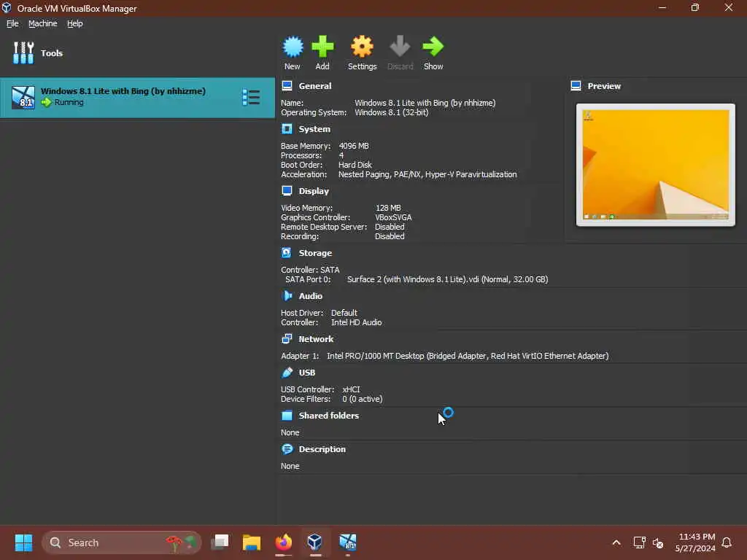Screen dimensions: 747x560
Task: Click the Tools wrench icon
Action: 23,52
